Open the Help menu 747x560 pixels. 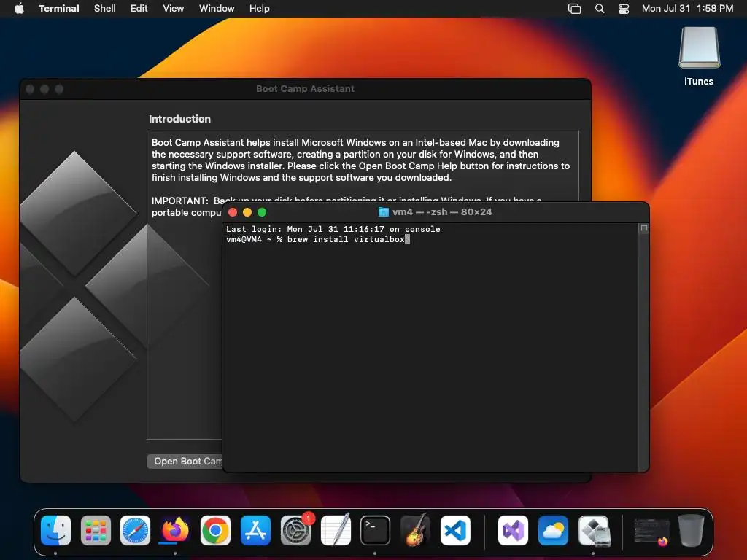click(260, 9)
